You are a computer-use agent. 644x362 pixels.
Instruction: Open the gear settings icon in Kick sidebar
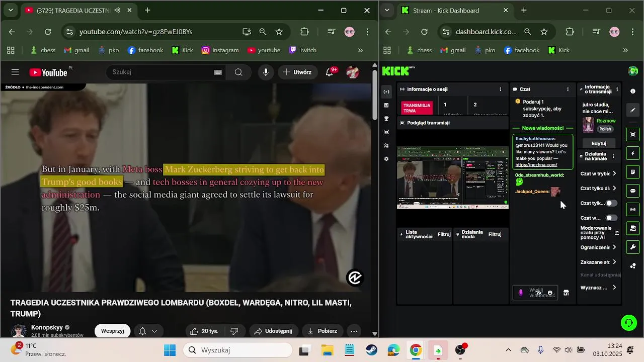click(x=386, y=159)
